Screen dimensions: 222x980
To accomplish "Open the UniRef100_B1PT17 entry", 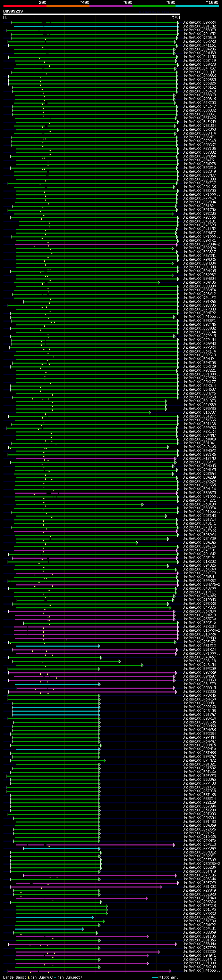I will (199, 592).
